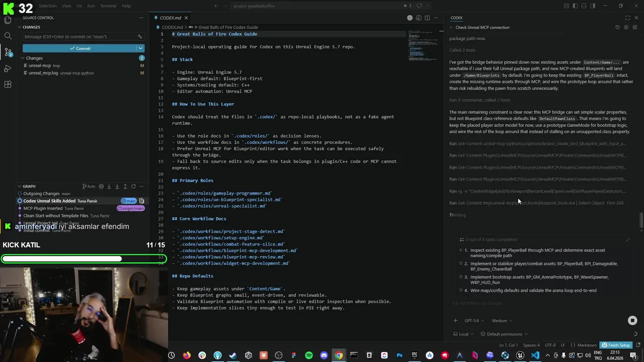Open the Help menu
The image size is (644, 362).
[126, 6]
